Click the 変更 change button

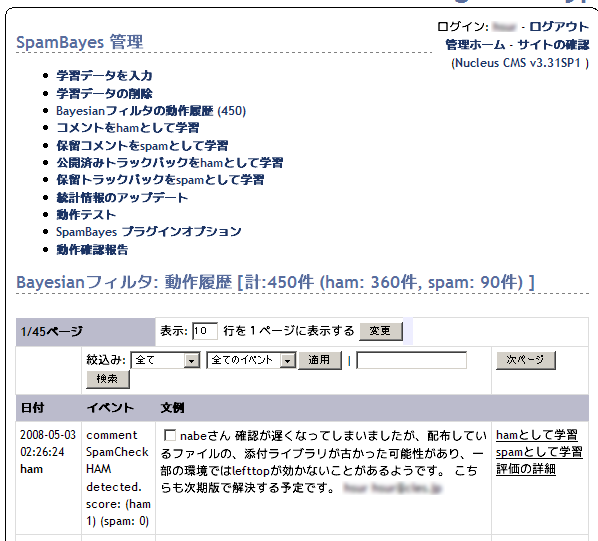pos(381,331)
